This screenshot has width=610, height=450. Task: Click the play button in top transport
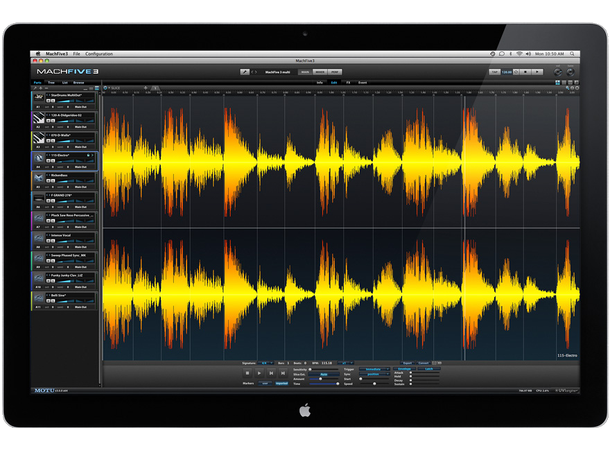tap(537, 72)
